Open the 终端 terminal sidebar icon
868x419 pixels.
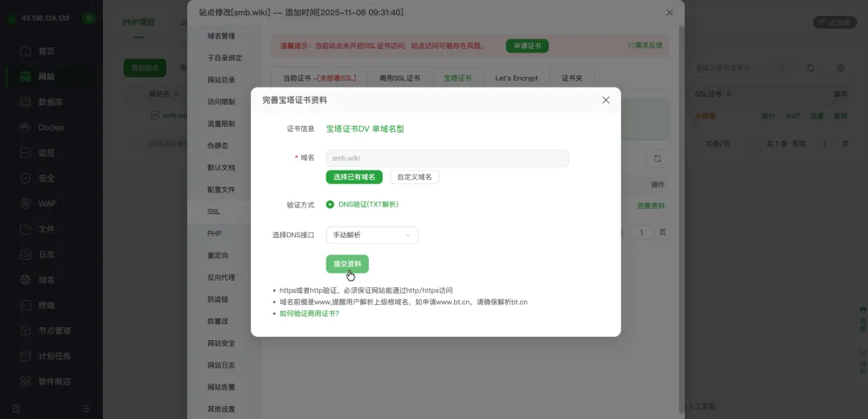click(24, 306)
